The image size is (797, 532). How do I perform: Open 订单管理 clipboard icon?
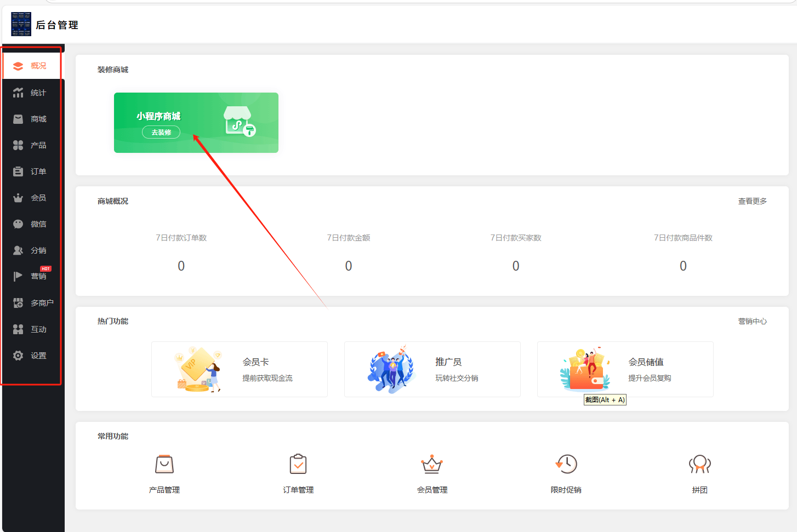[x=298, y=465]
